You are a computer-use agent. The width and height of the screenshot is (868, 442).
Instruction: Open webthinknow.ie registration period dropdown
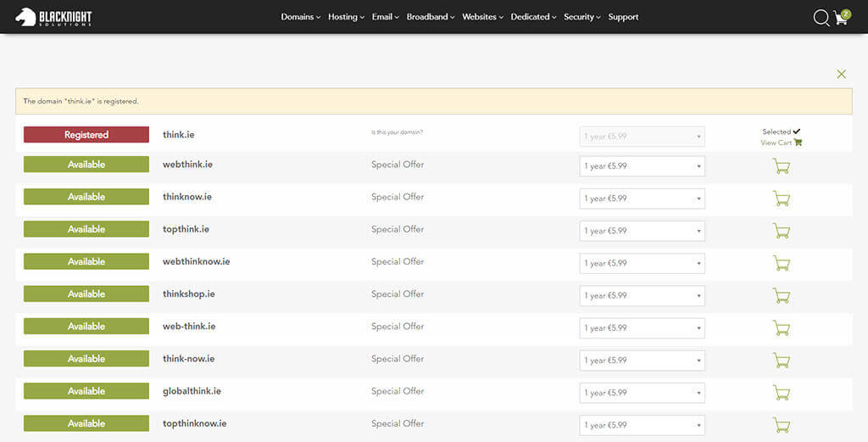(642, 263)
